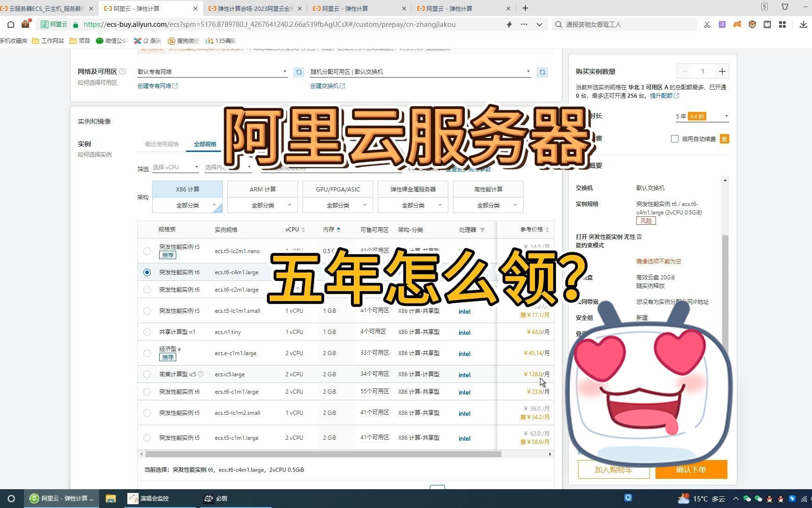This screenshot has width=812, height=508.
Task: Open File Explorer from taskbar
Action: pyautogui.click(x=110, y=499)
